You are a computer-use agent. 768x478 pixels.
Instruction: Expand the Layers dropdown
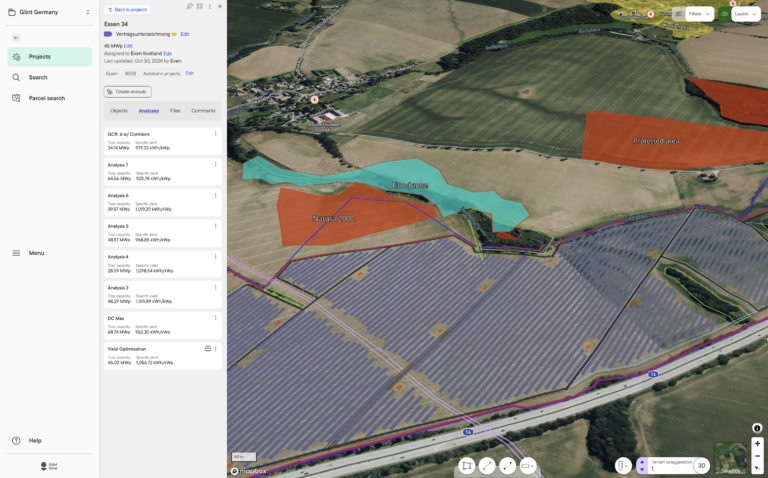click(746, 14)
